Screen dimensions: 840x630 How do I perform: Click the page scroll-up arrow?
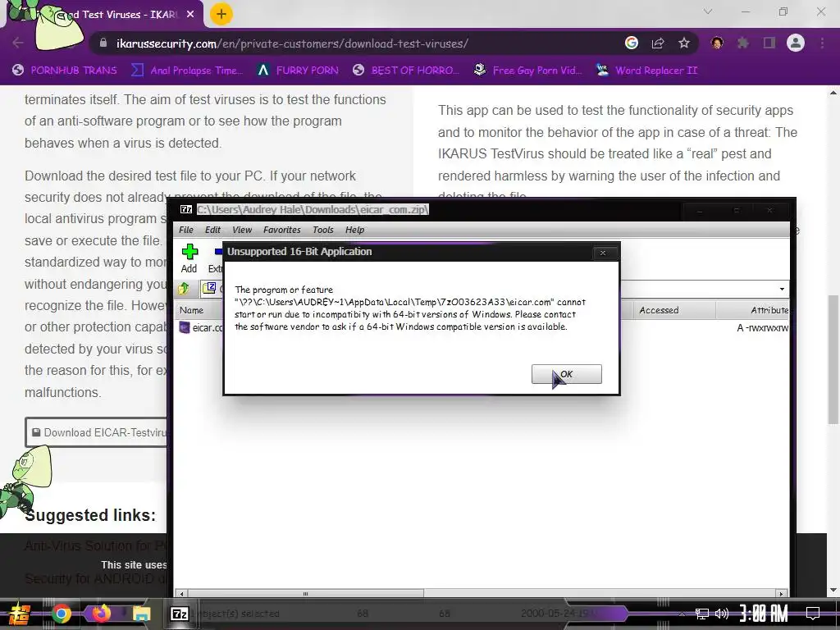(x=833, y=93)
